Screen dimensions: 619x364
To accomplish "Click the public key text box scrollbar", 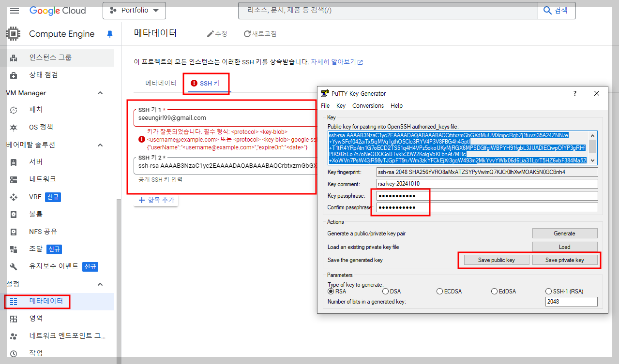I will (593, 147).
